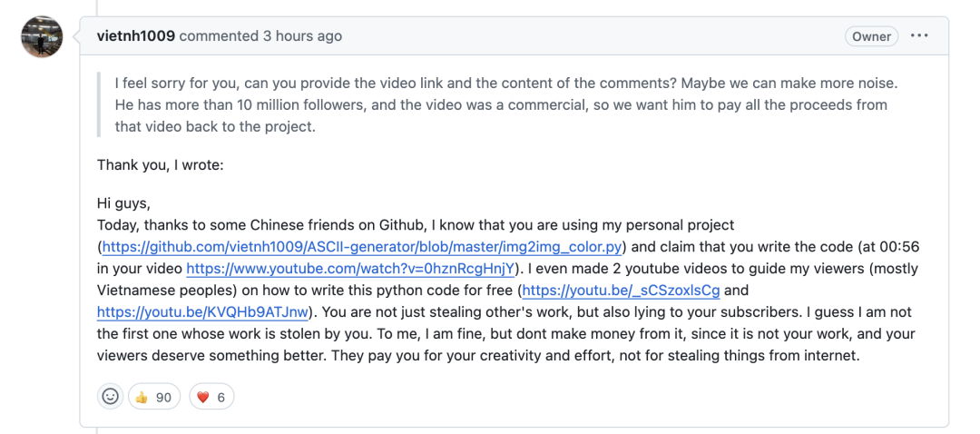Click the line beginning 'Today, thanks to some'
Screen dimensions: 980x434
(x=416, y=225)
